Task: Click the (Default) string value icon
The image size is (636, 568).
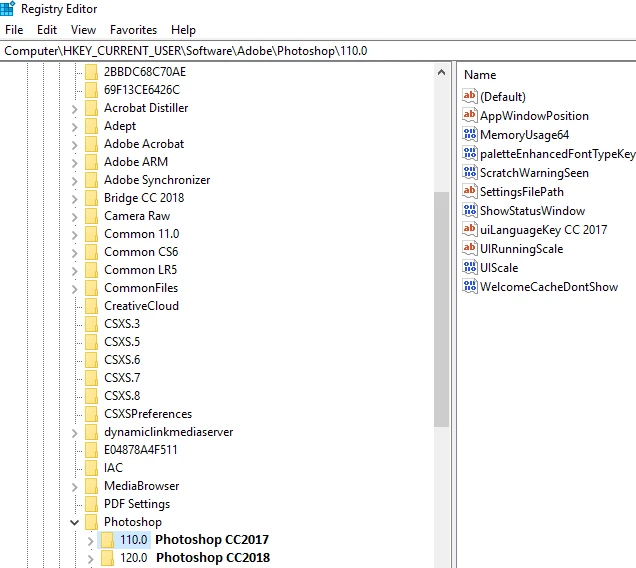Action: (x=470, y=96)
